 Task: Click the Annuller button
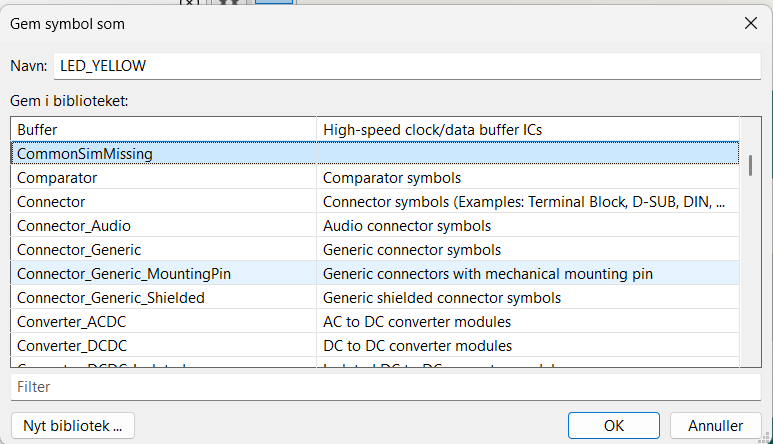click(x=715, y=426)
